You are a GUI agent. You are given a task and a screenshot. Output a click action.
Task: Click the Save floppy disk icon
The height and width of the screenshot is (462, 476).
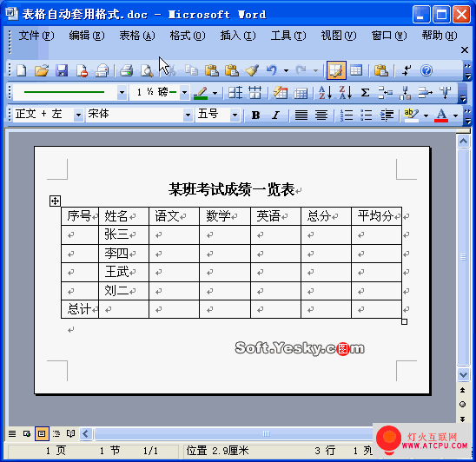[62, 70]
